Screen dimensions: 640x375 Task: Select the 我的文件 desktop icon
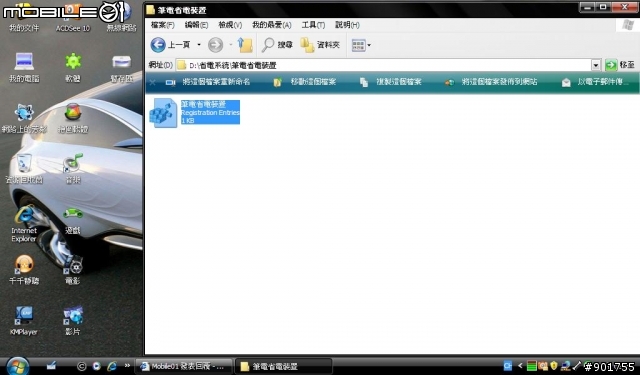point(24,19)
